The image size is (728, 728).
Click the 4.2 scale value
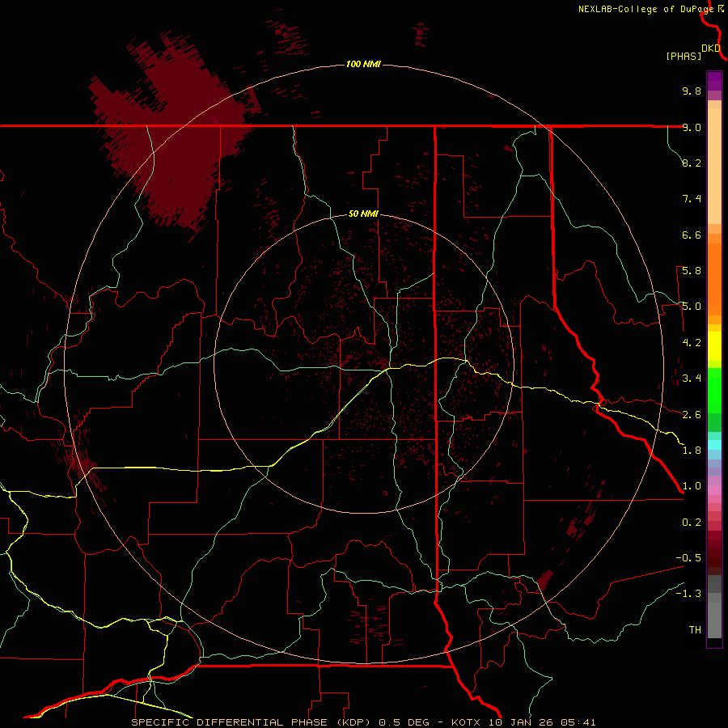pyautogui.click(x=692, y=343)
